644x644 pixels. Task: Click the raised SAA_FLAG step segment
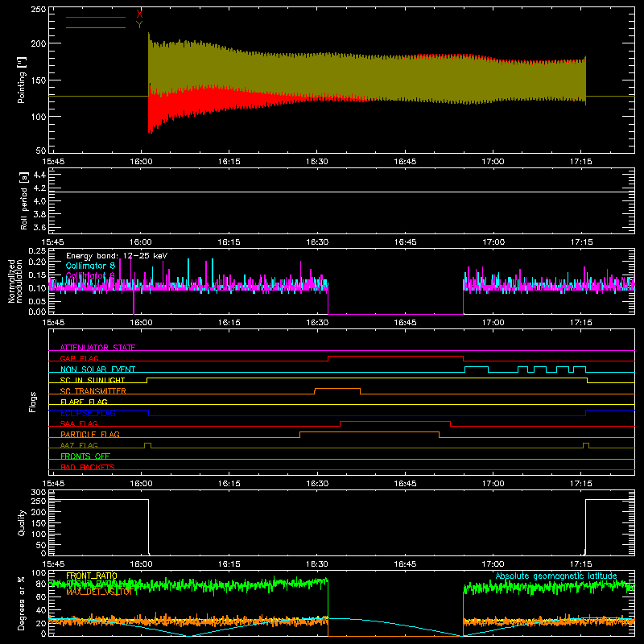pos(395,421)
